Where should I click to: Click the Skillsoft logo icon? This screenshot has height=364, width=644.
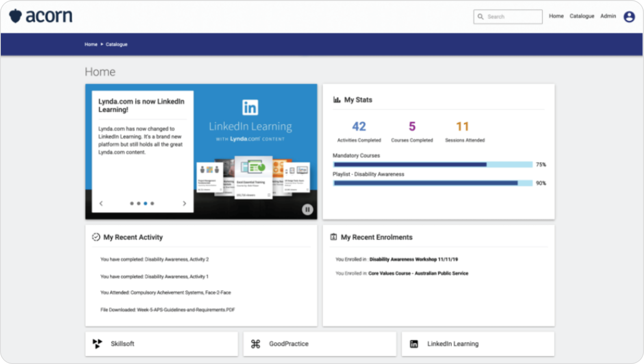(97, 344)
